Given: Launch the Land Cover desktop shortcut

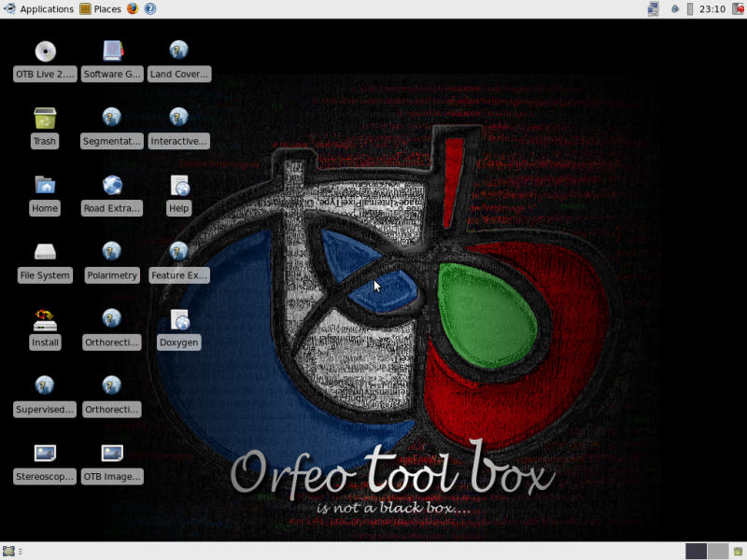Looking at the screenshot, I should pyautogui.click(x=179, y=51).
